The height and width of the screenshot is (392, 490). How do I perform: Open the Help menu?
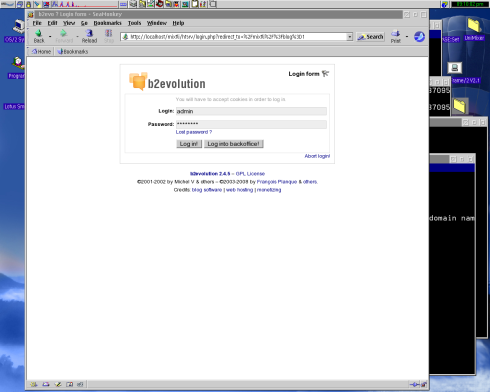pos(178,23)
